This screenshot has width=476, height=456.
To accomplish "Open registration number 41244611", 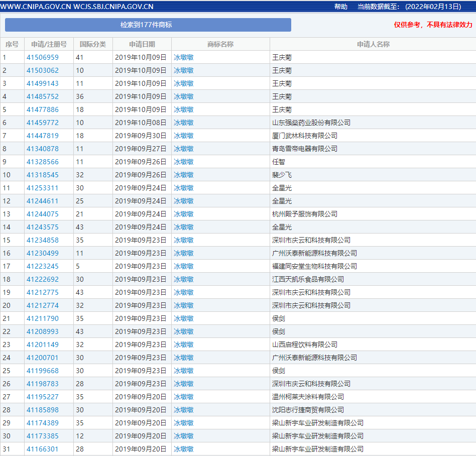I will pos(43,201).
